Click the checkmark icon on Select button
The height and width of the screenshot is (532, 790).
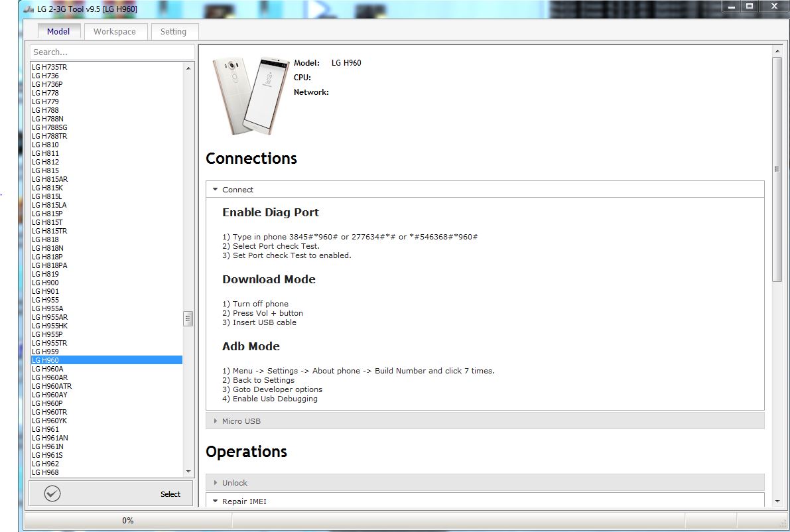pos(52,494)
